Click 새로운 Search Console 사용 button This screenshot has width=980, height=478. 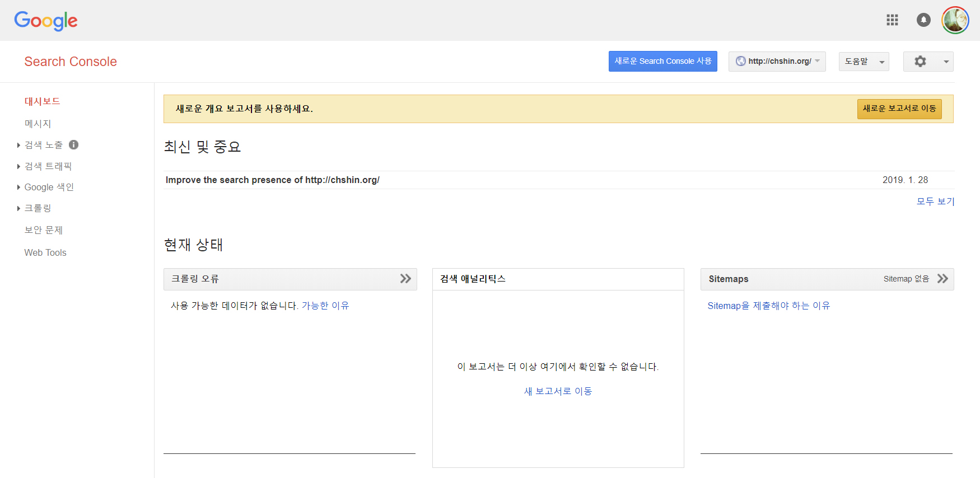pos(662,61)
